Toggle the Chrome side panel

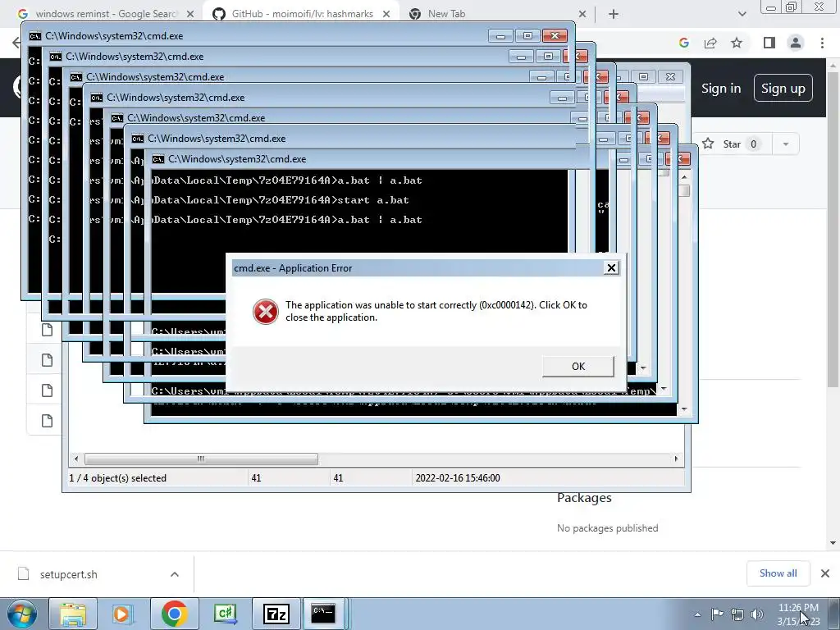point(769,43)
